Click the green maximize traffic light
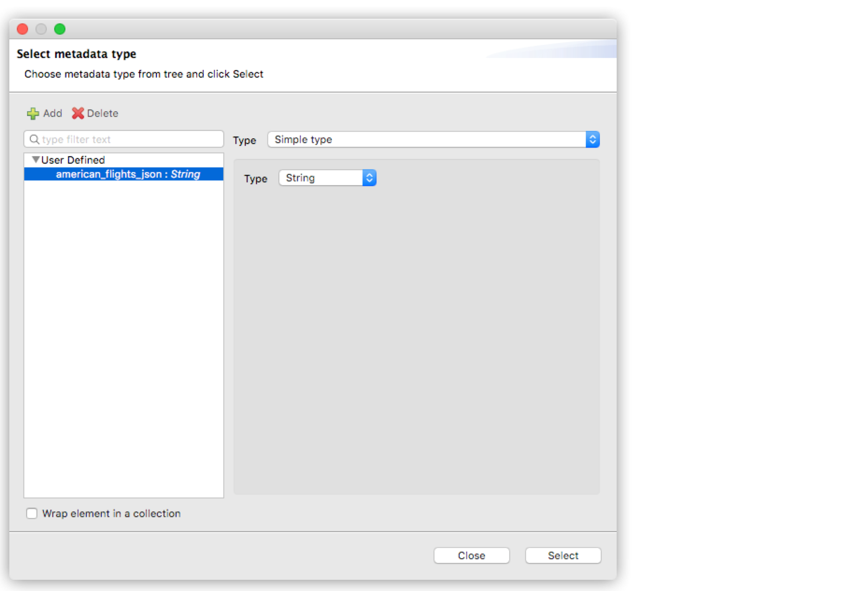The image size is (868, 591). coord(60,29)
